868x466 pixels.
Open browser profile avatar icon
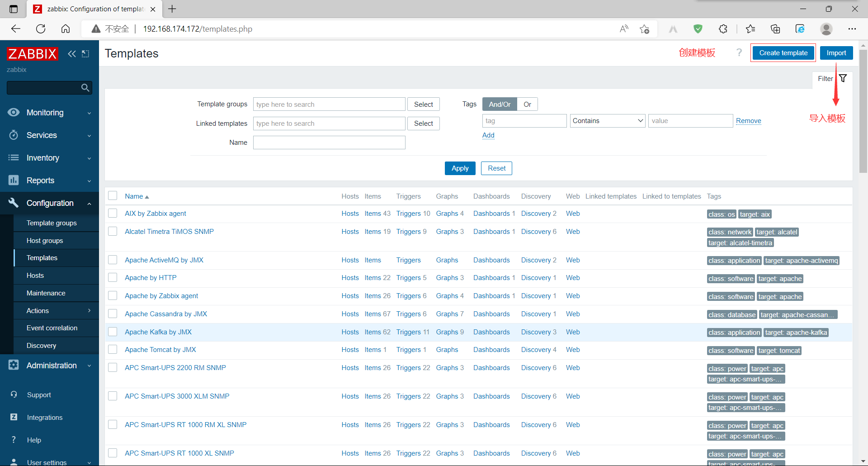point(826,29)
